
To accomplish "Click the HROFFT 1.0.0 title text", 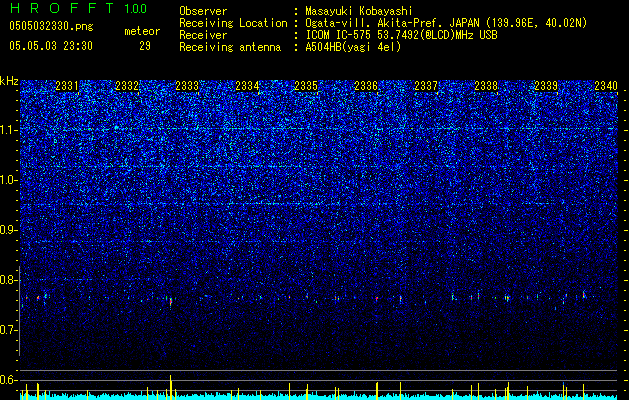I will [x=78, y=8].
